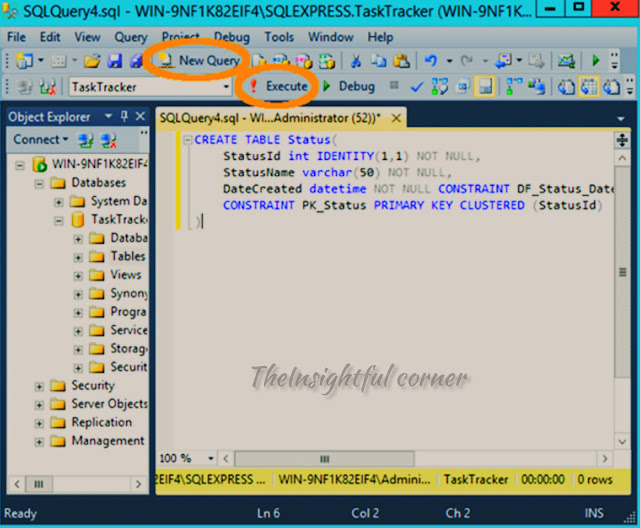Collapse the WIN-9NF1K82EIF4 server node
640x528 pixels.
point(20,165)
